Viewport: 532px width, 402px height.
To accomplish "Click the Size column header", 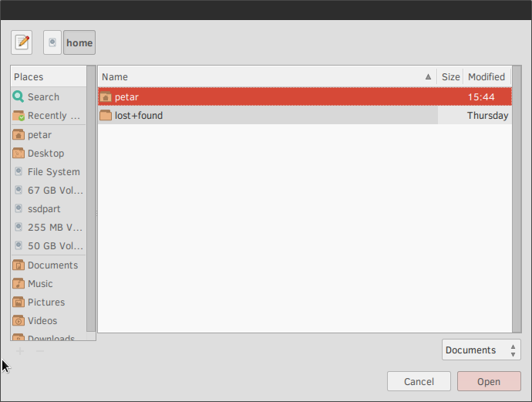I will pyautogui.click(x=450, y=77).
